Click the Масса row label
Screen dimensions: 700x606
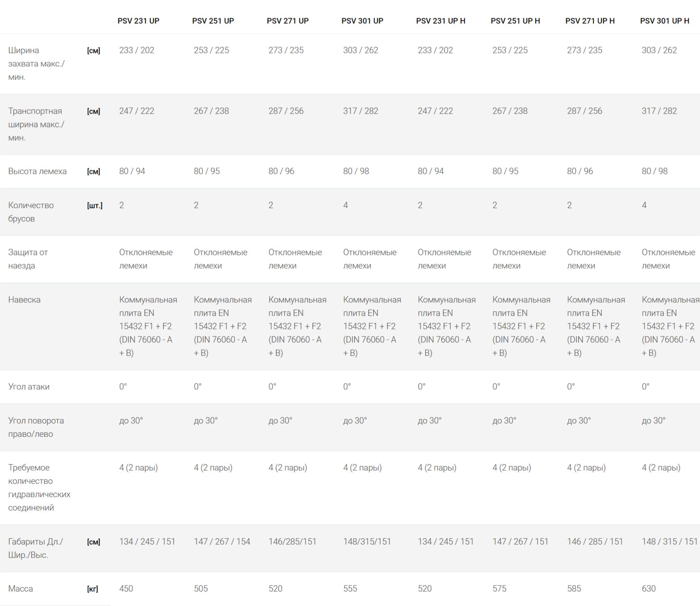20,589
